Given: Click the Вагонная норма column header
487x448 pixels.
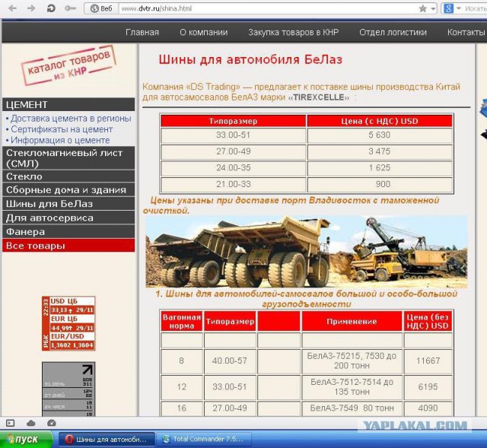Looking at the screenshot, I should pos(182,321).
